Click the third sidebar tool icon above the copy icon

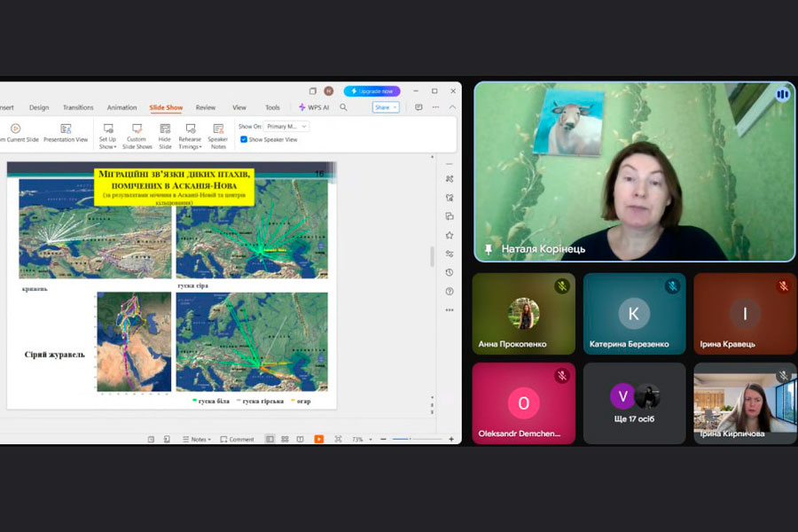click(450, 198)
